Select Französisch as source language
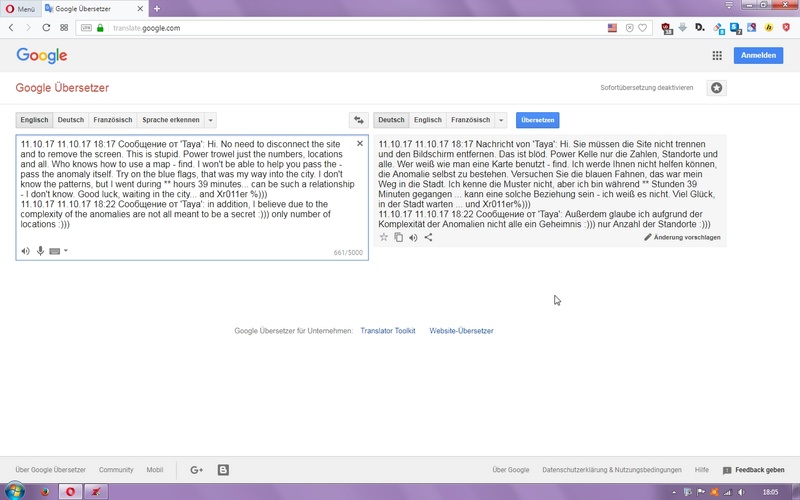 point(113,120)
